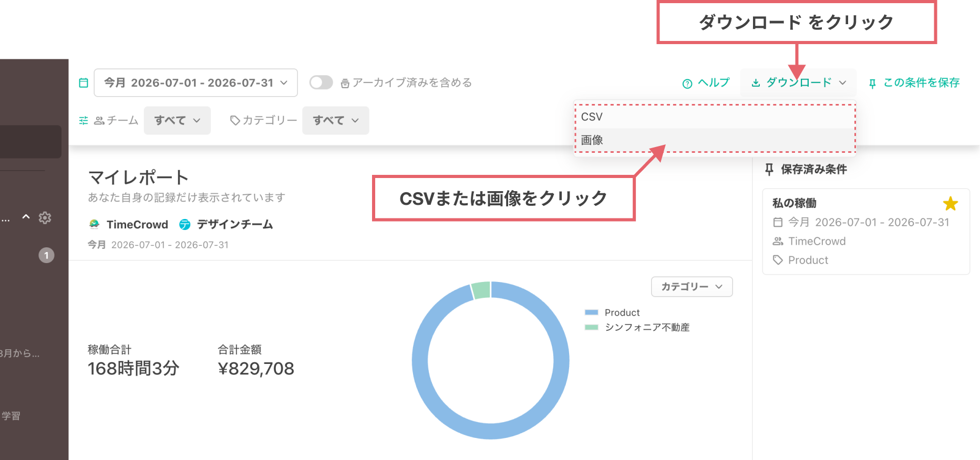980x460 pixels.
Task: Click the 168時間3分 total hours value
Action: click(x=133, y=369)
